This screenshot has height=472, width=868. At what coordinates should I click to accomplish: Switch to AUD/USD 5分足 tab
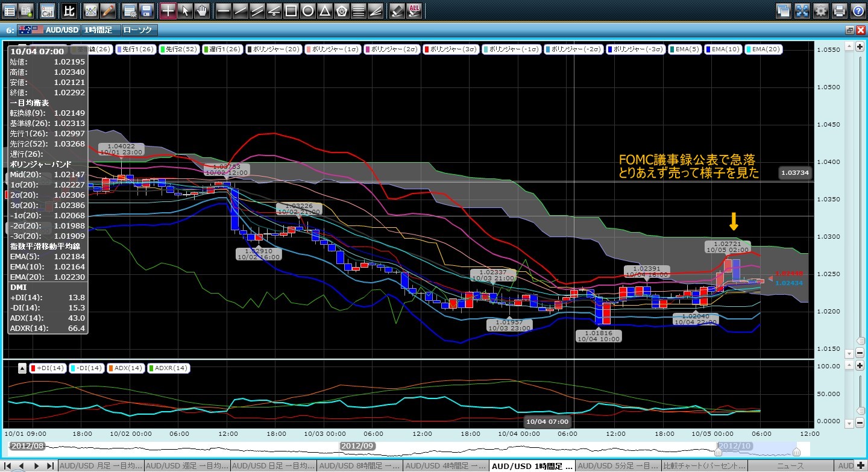coord(618,466)
